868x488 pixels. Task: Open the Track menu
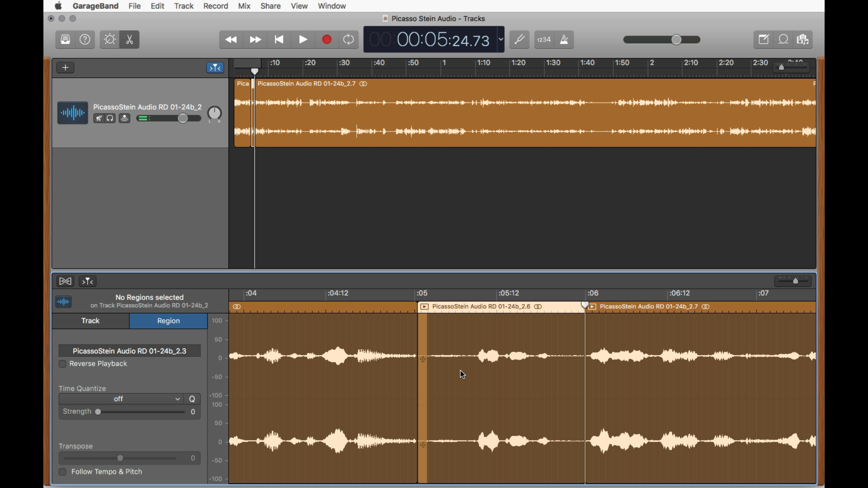184,6
